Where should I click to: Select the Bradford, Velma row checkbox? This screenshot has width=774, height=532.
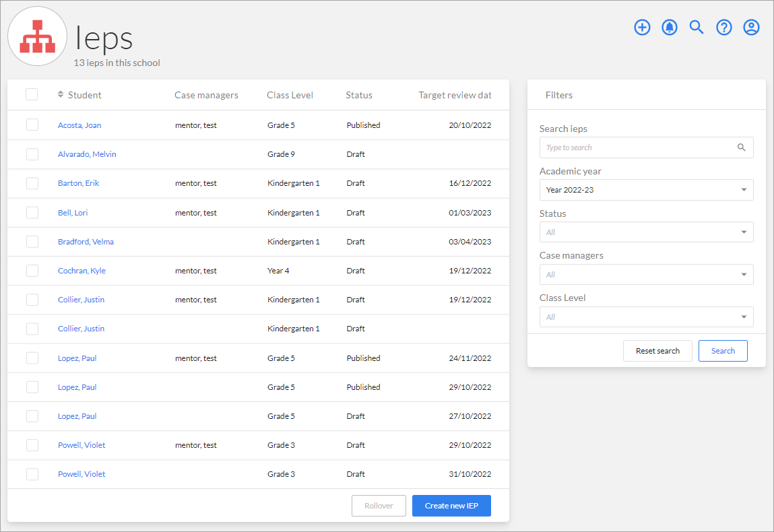point(32,242)
